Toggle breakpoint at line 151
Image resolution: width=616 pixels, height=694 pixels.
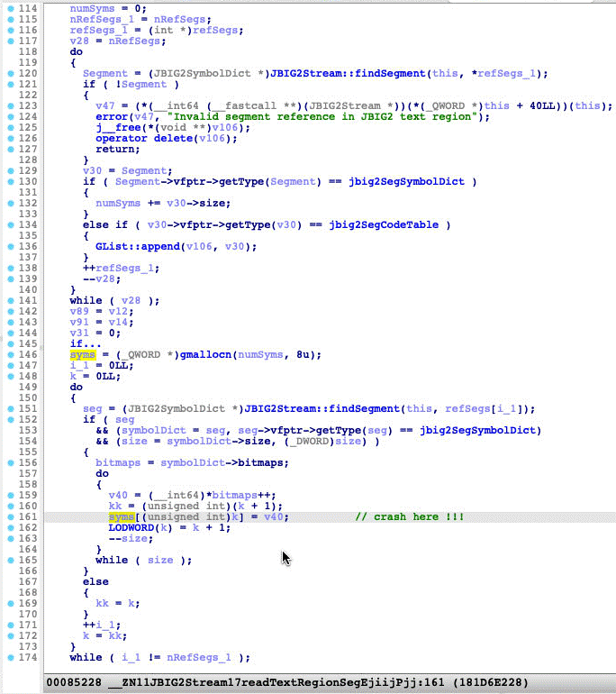pos(8,408)
